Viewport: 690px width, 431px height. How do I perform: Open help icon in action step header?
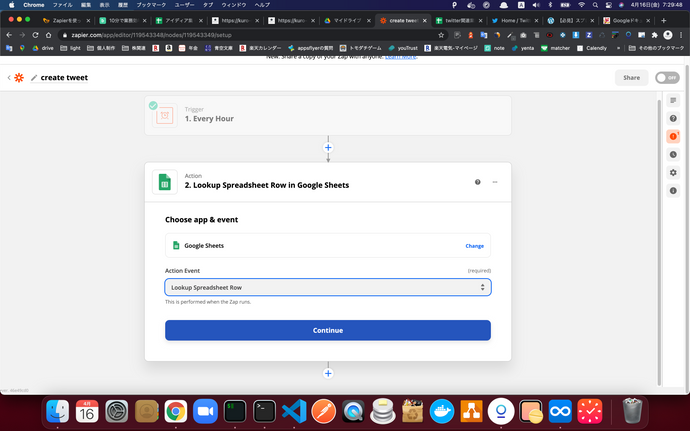click(477, 182)
